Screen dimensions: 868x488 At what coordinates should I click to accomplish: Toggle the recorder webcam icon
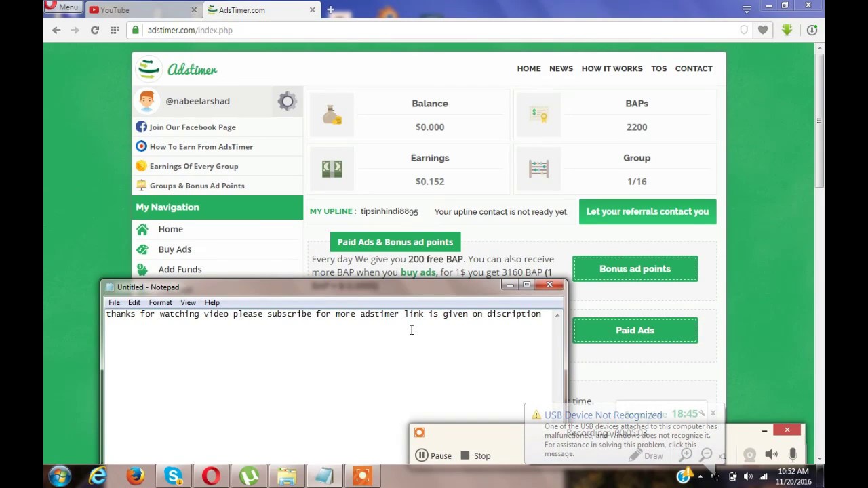coord(749,455)
